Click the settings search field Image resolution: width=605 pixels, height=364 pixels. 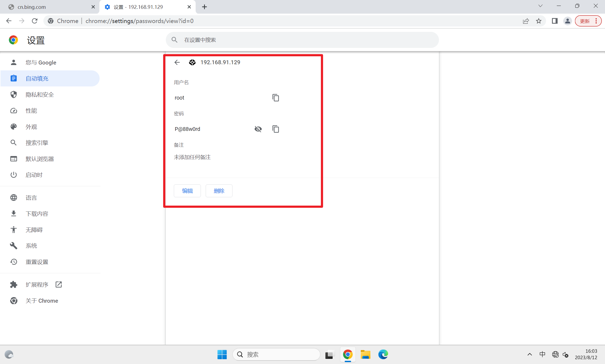[302, 40]
